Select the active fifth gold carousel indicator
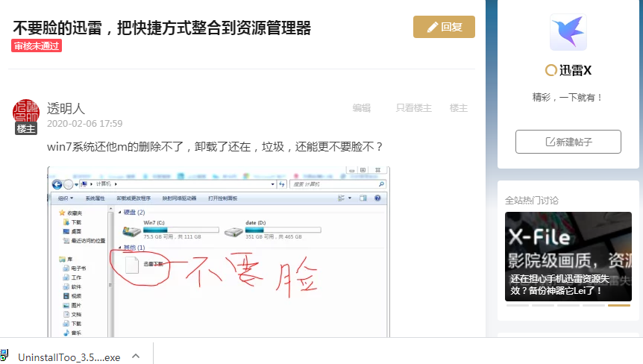643x364 pixels. click(618, 305)
